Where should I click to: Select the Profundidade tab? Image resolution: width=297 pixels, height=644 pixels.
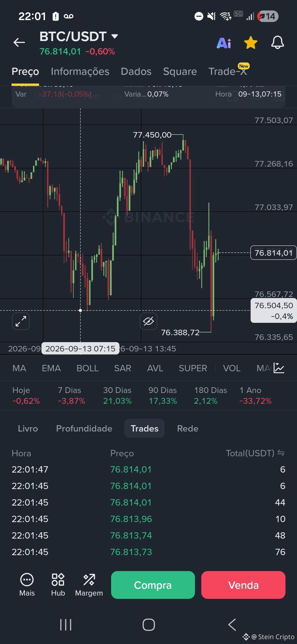(84, 429)
